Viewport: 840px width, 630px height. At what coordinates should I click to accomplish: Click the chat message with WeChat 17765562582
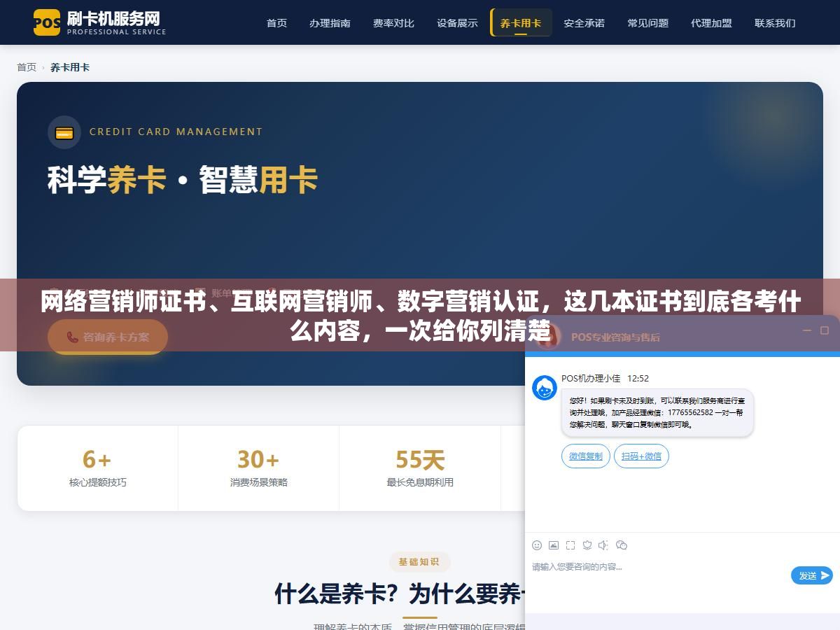[657, 413]
